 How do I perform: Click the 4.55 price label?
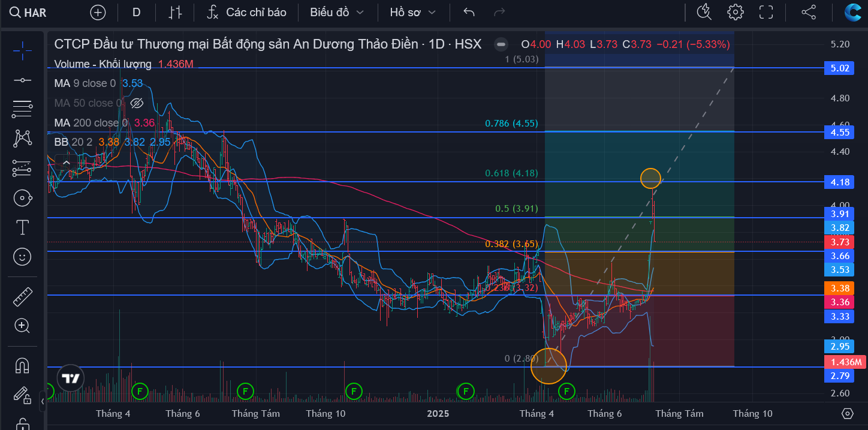point(839,132)
